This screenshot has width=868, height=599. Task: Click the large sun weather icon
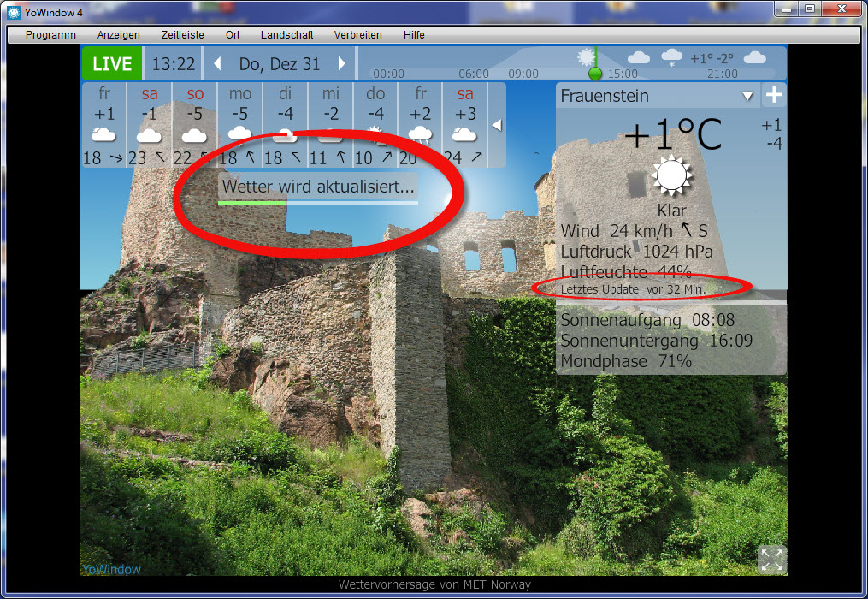click(671, 176)
